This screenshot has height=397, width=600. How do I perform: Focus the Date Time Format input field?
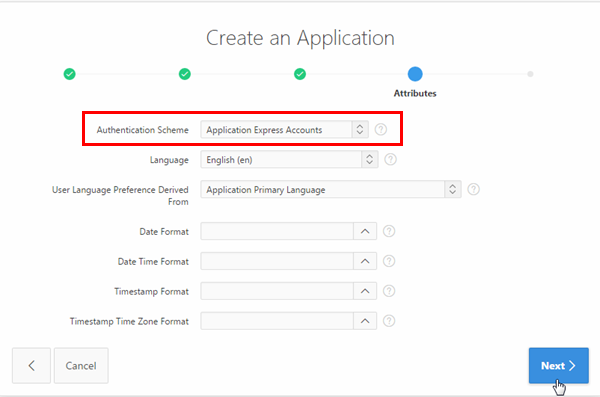(277, 261)
